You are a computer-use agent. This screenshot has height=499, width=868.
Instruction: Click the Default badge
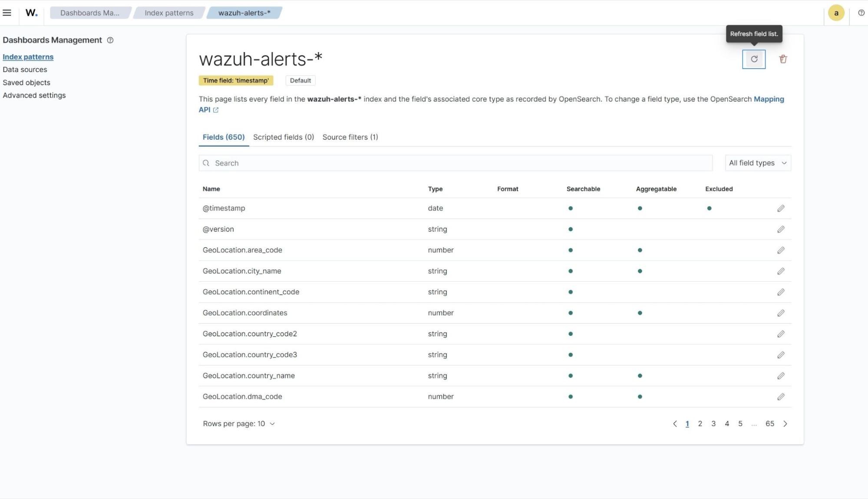[x=300, y=80]
